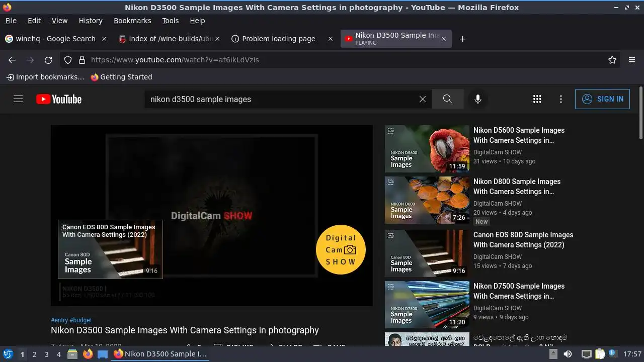
Task: Show site security padlock info
Action: click(x=82, y=60)
